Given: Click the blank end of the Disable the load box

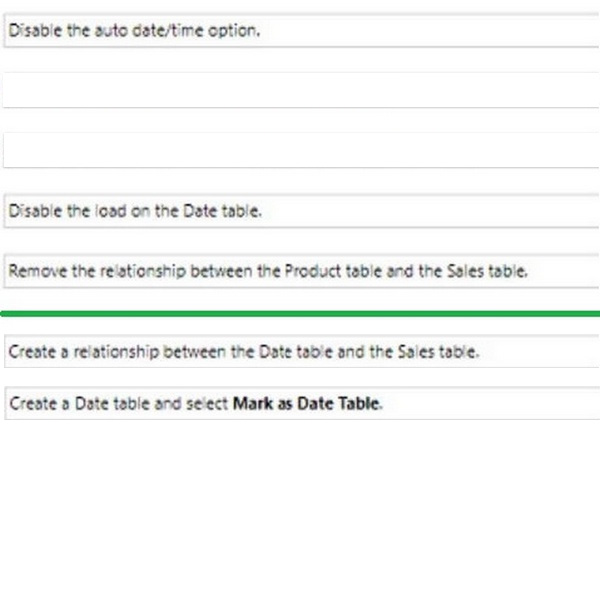Looking at the screenshot, I should tap(450, 211).
